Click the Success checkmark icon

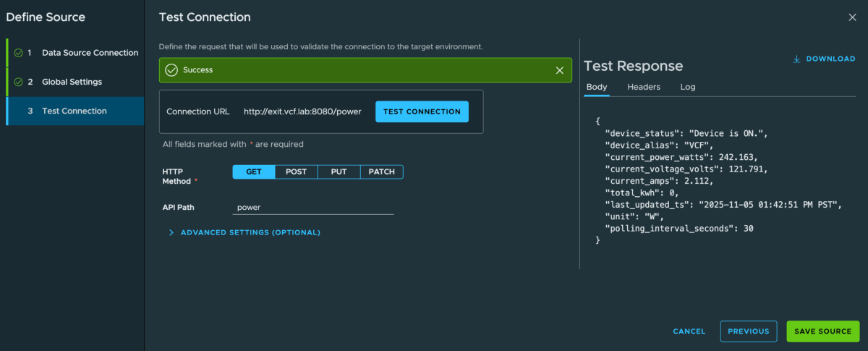171,70
